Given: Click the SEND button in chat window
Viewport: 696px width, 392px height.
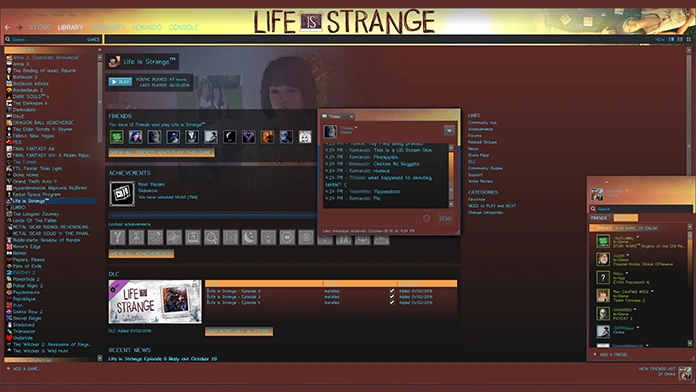Looking at the screenshot, I should click(x=446, y=218).
